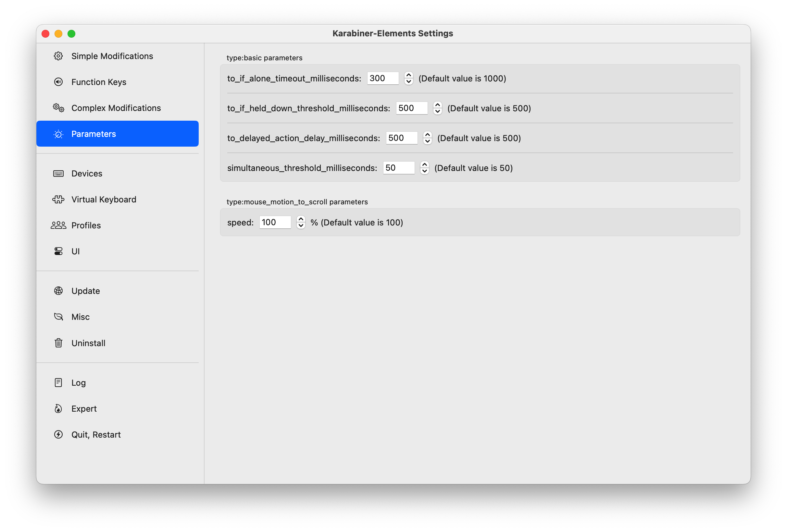Screen dimensions: 787x532
Task: Click the simultaneous_threshold field showing 50
Action: pyautogui.click(x=399, y=168)
